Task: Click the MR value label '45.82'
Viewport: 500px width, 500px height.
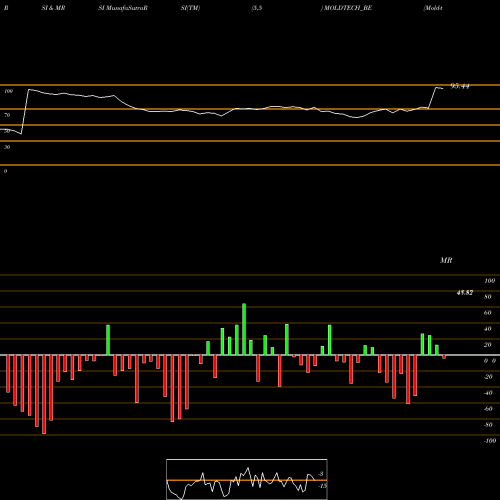Action: 465,293
